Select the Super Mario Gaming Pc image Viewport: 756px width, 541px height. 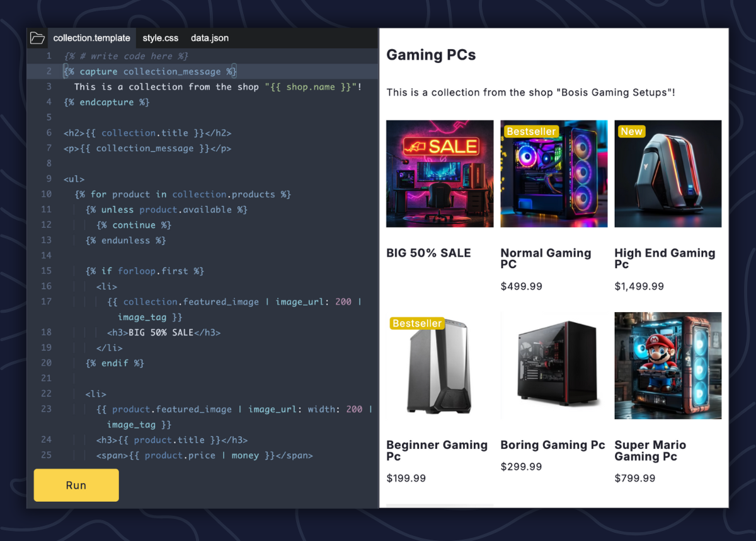click(x=668, y=366)
